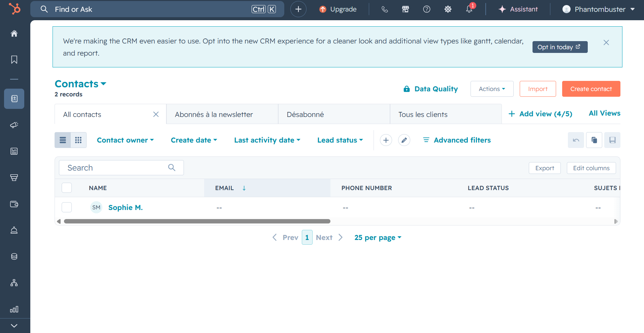
Task: Open All Views link
Action: [605, 113]
